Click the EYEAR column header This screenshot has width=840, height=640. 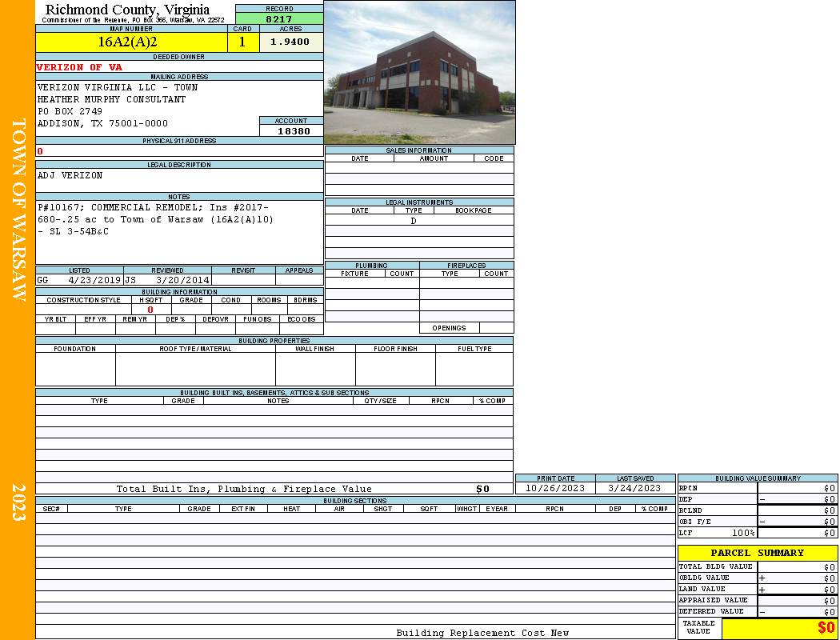tap(497, 509)
